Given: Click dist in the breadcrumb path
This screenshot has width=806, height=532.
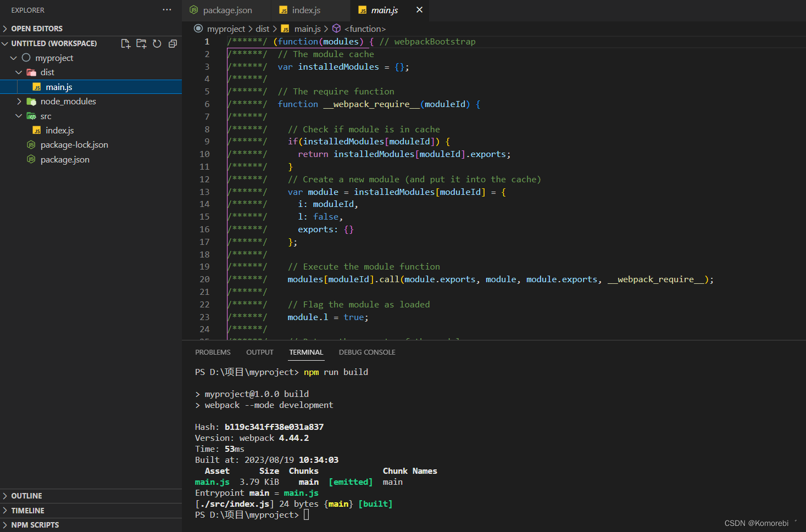Looking at the screenshot, I should [263, 29].
